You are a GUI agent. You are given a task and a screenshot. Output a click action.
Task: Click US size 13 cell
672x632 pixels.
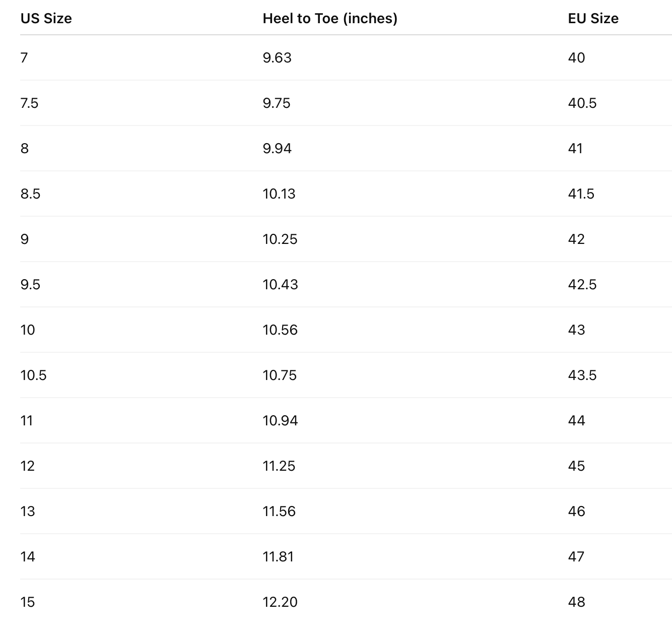[x=28, y=512]
